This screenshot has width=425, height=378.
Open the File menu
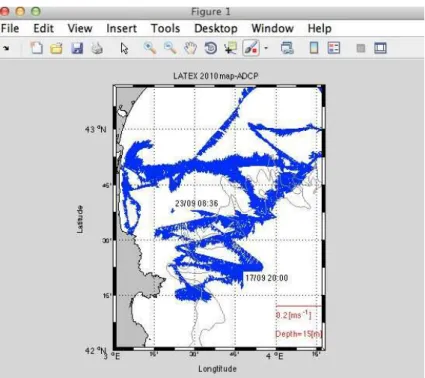(10, 28)
